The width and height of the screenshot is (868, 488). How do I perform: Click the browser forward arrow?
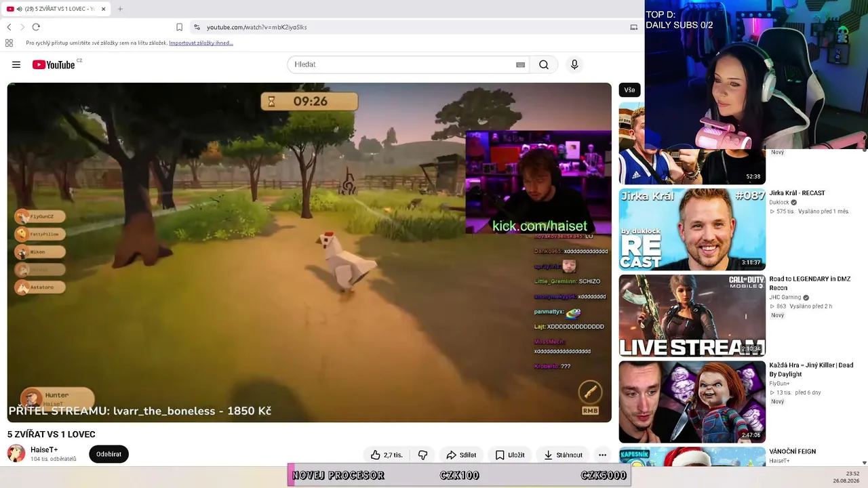point(22,27)
